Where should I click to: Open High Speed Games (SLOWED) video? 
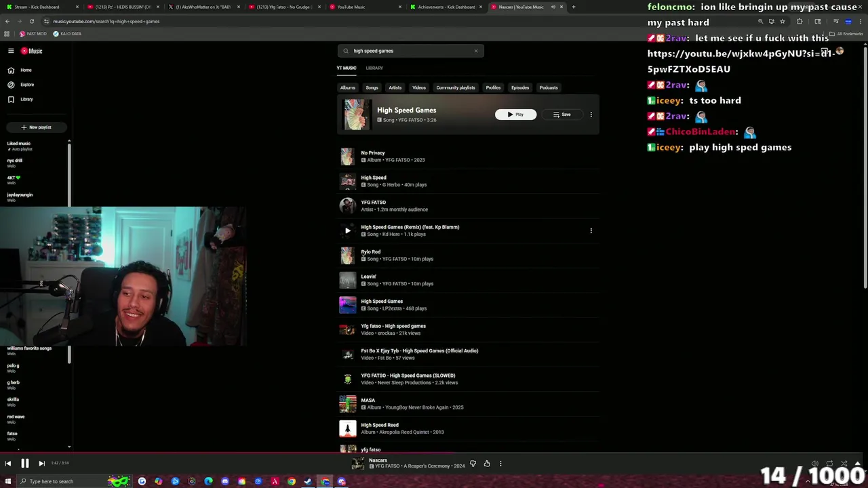[468, 379]
